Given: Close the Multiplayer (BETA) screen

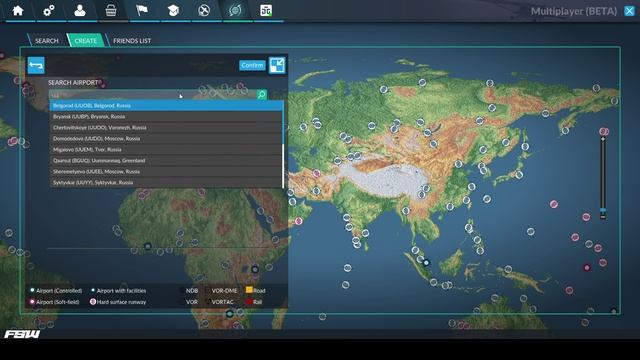Looking at the screenshot, I should tap(629, 11).
